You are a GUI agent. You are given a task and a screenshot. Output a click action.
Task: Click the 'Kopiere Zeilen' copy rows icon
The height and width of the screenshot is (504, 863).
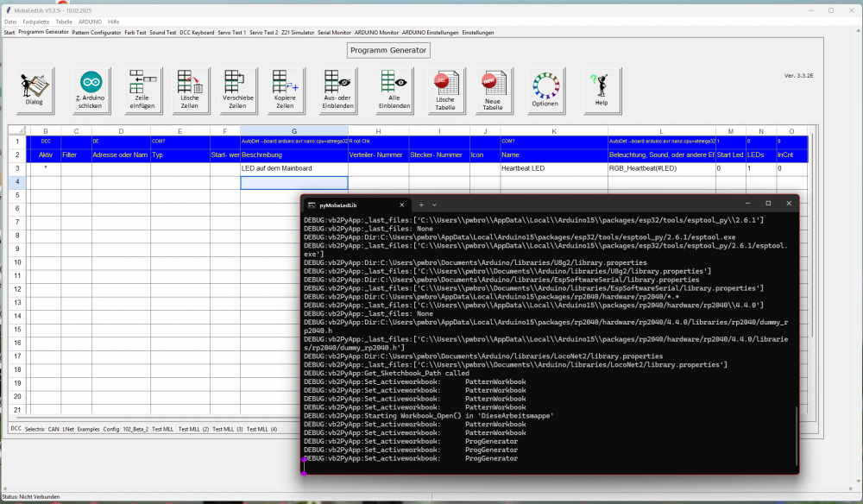[x=285, y=91]
